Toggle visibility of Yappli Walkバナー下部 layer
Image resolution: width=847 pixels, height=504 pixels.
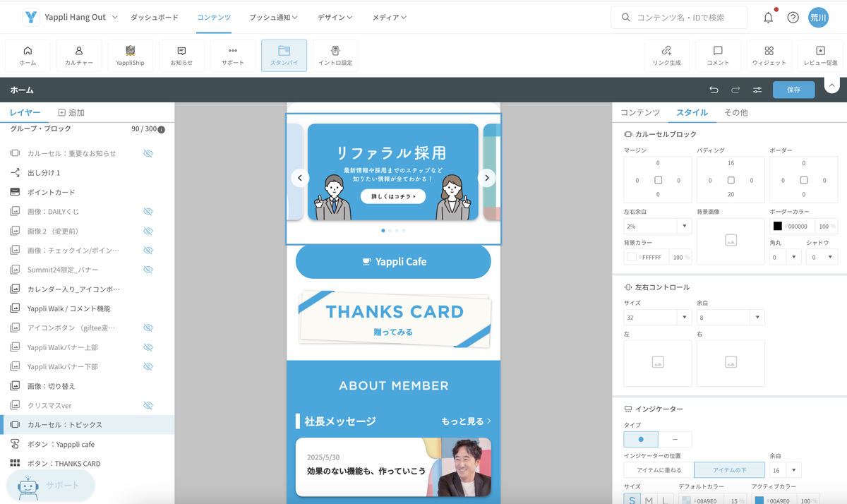148,366
